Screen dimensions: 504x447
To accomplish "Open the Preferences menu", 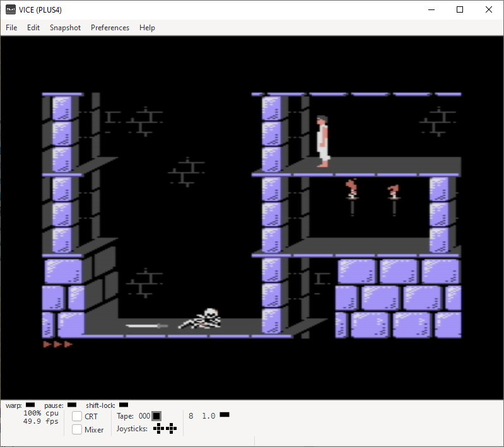I will click(x=110, y=28).
